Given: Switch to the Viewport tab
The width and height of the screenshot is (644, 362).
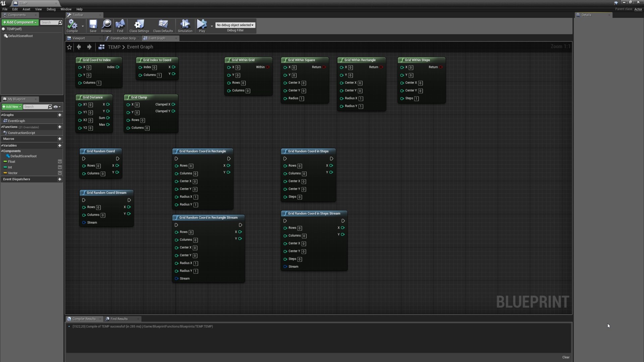Looking at the screenshot, I should click(78, 38).
